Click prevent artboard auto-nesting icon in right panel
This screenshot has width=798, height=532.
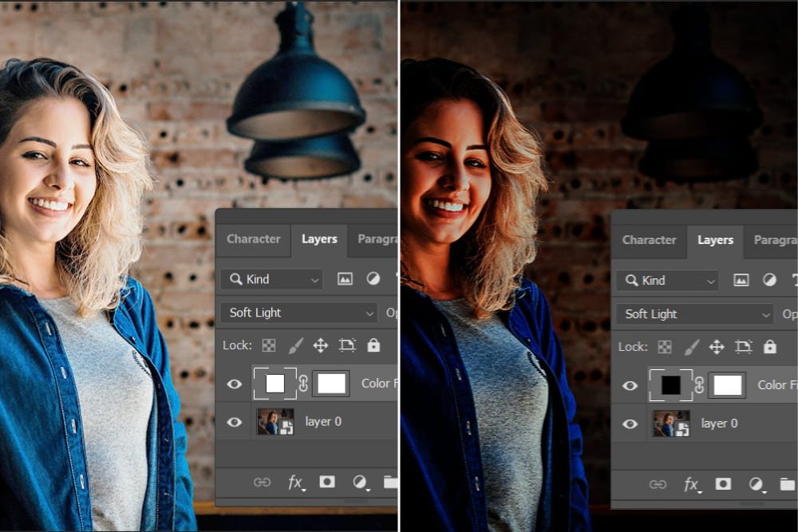(x=743, y=347)
